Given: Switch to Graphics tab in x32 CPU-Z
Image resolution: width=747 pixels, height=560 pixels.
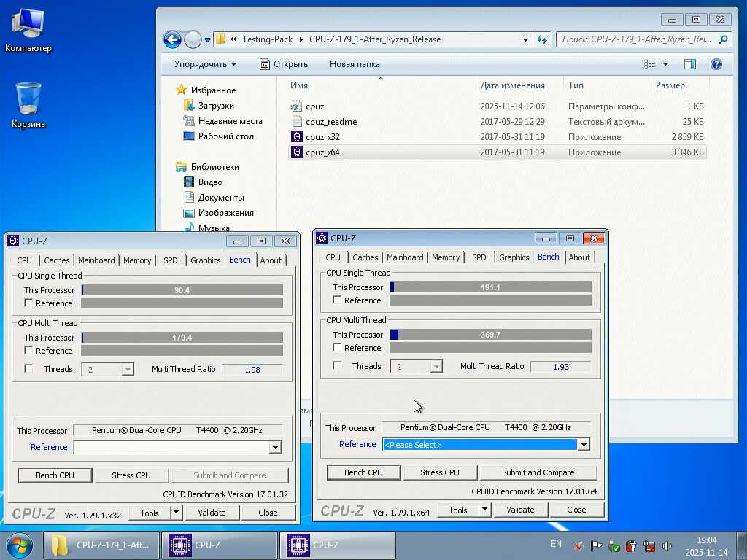Looking at the screenshot, I should point(205,260).
